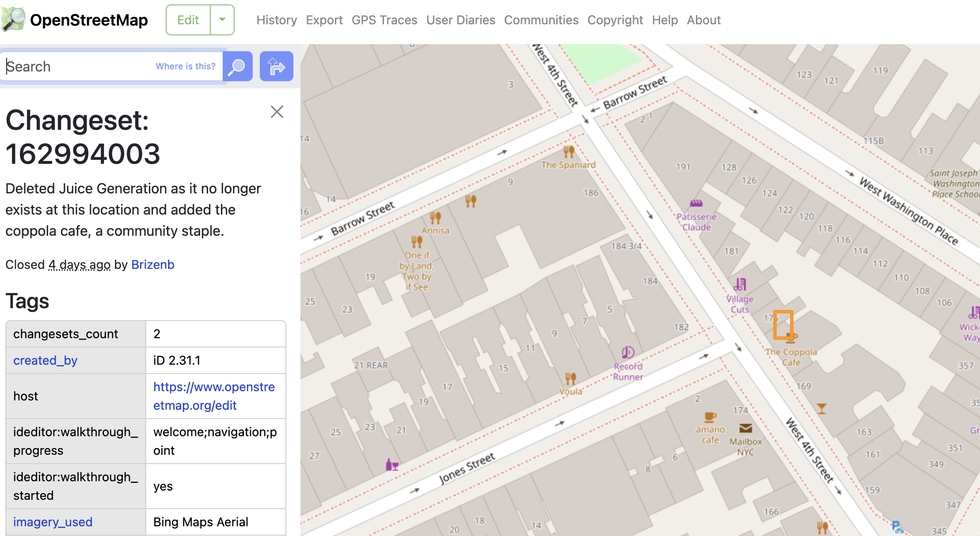Click the Changeset: 162994003 heading

[83, 137]
